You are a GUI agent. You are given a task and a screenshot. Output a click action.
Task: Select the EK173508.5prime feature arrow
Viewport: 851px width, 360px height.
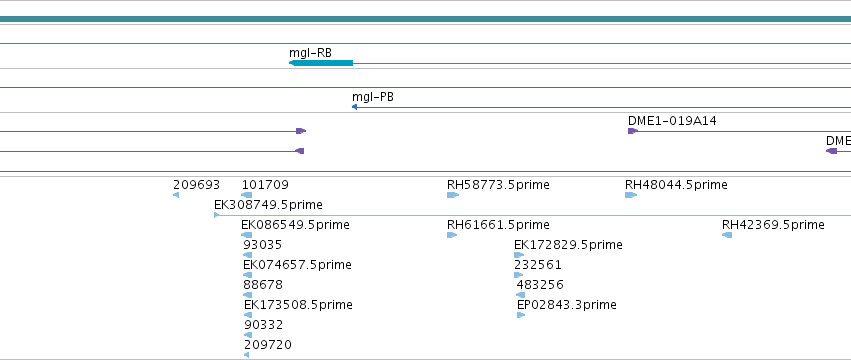pos(248,315)
